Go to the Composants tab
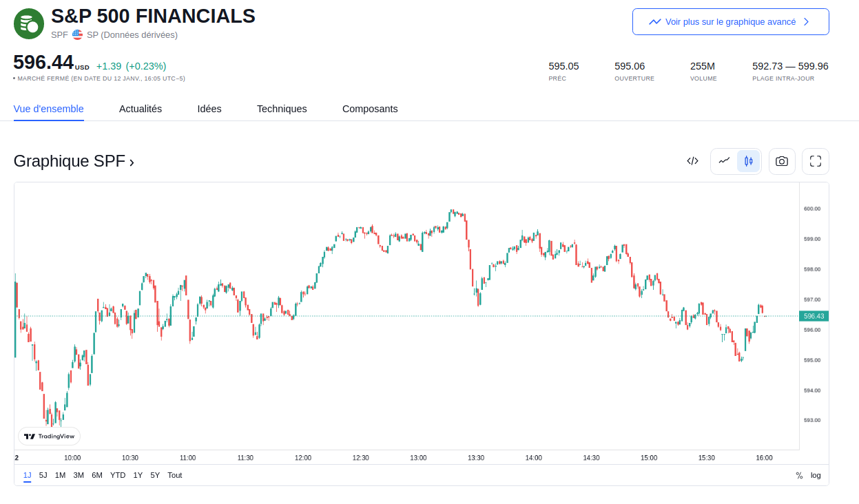The height and width of the screenshot is (504, 859). [370, 109]
